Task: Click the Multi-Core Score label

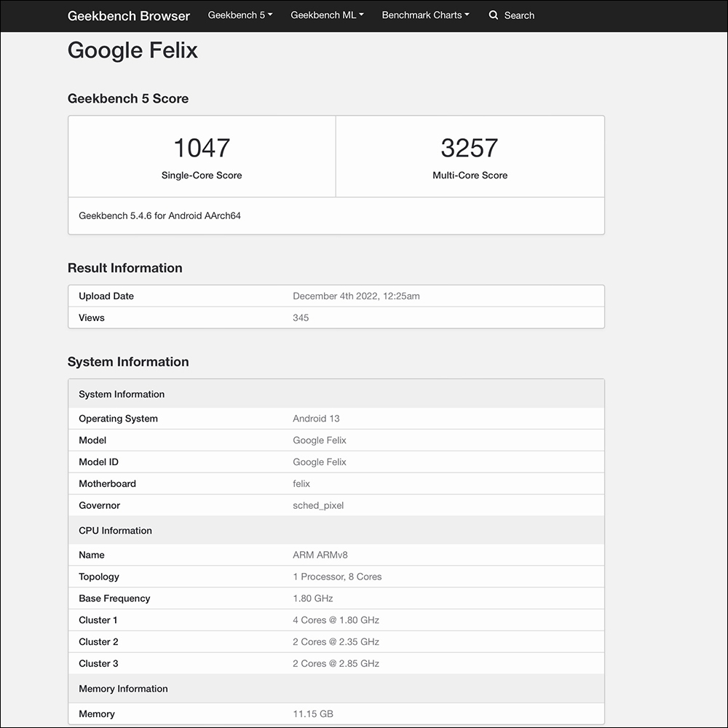Action: 470,175
